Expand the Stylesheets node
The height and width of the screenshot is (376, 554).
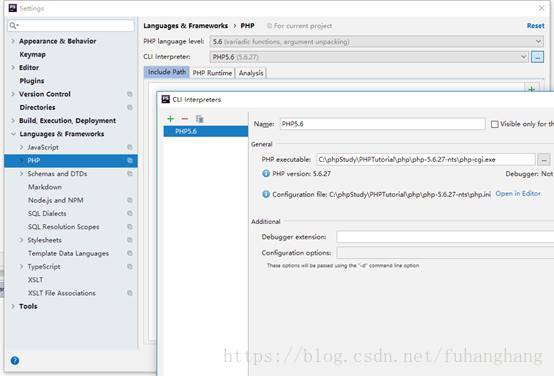click(22, 240)
